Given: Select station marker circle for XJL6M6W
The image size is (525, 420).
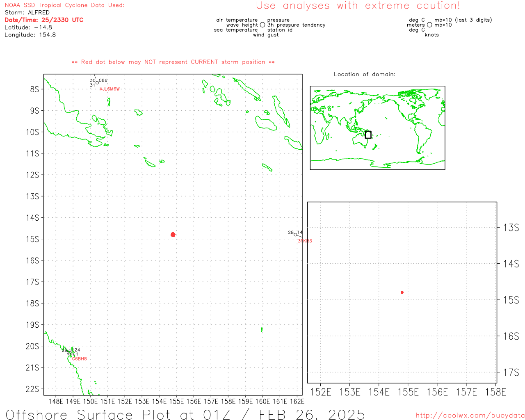Looking at the screenshot, I should 97,83.
